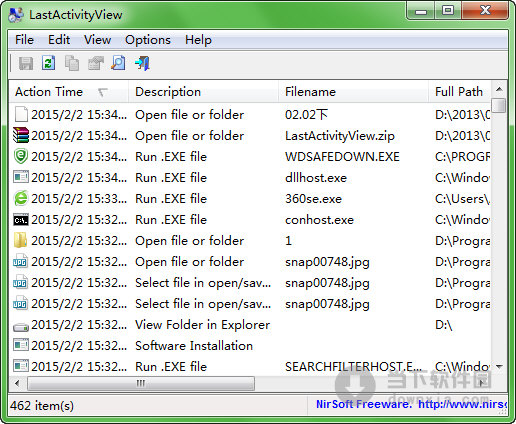Select the conhost.exe filename cell

click(x=319, y=220)
